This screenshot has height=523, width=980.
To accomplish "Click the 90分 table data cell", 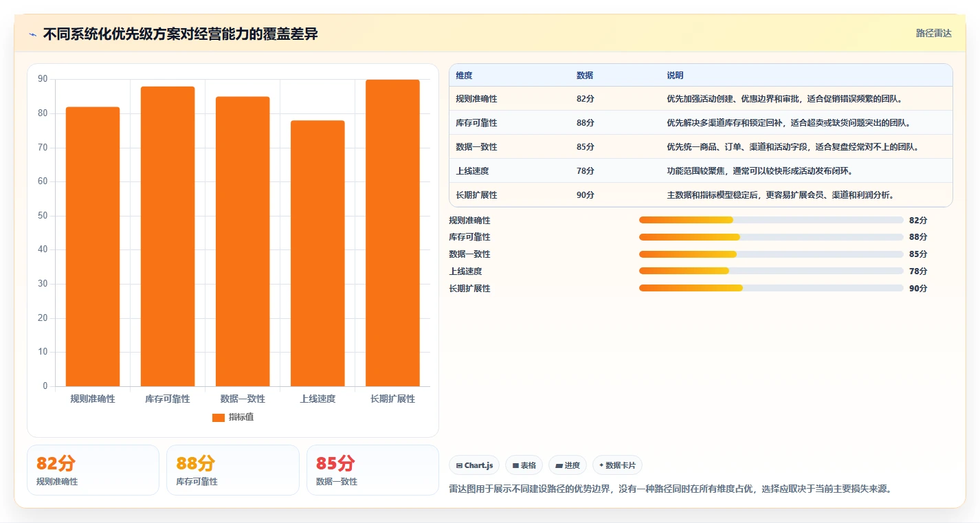I will tap(586, 195).
